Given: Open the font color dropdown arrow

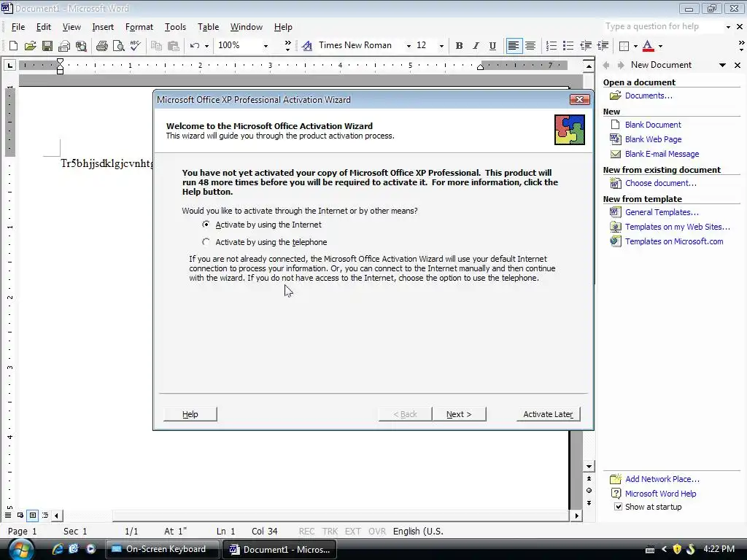Looking at the screenshot, I should click(x=660, y=46).
